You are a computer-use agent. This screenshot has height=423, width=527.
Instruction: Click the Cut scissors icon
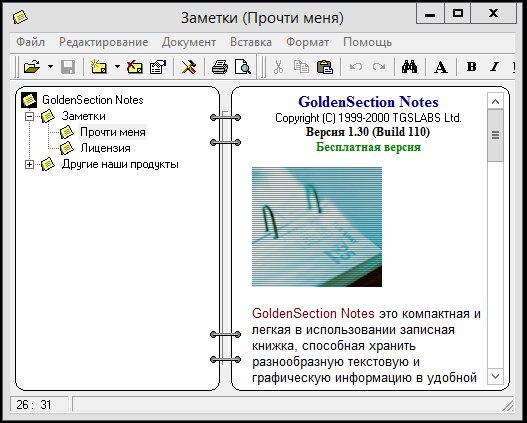tap(278, 67)
